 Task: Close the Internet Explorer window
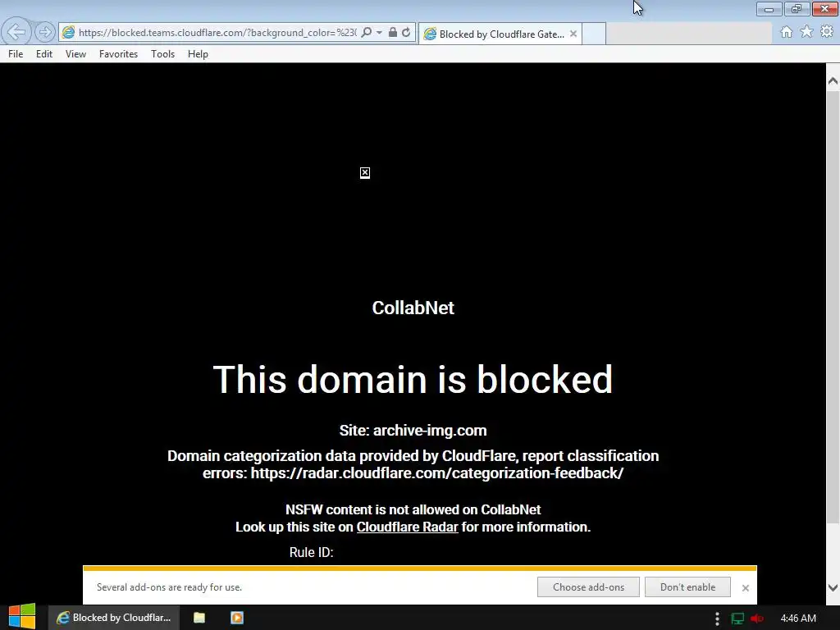click(825, 9)
